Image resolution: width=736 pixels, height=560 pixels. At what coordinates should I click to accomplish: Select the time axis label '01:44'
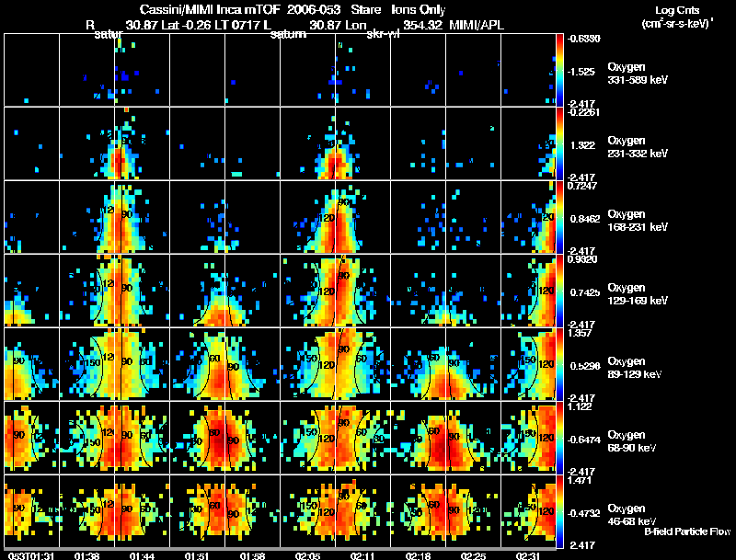click(143, 556)
